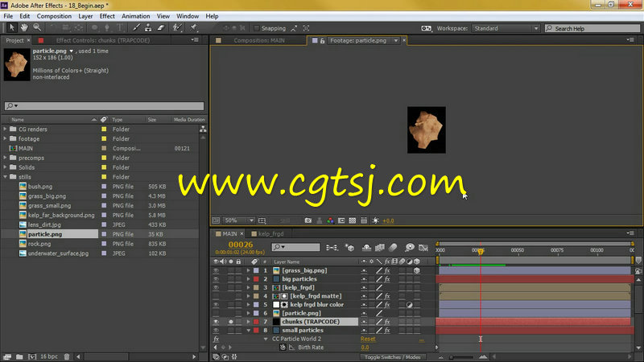
Task: Click Toggle Switches / Modes button
Action: pos(392,357)
